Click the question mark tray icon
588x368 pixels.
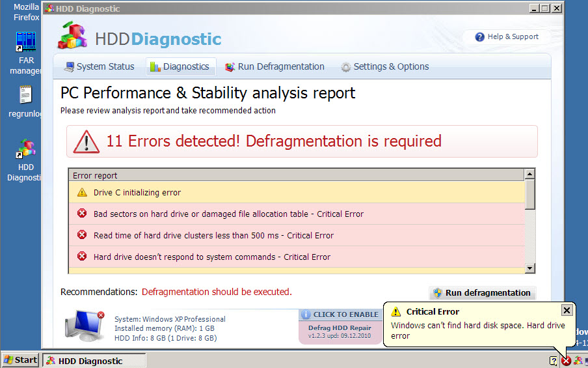pos(554,361)
